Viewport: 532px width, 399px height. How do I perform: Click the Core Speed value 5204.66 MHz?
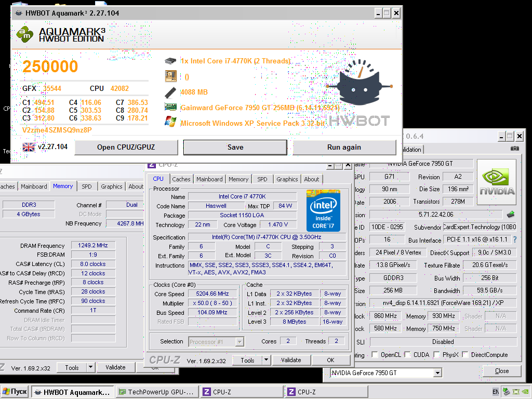pos(212,294)
